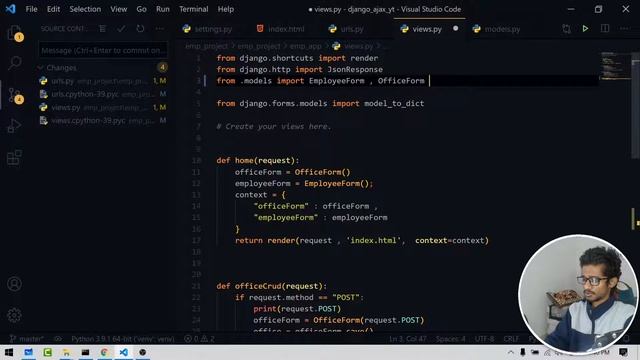
Task: Click CRLF line ending in status bar
Action: pyautogui.click(x=511, y=339)
